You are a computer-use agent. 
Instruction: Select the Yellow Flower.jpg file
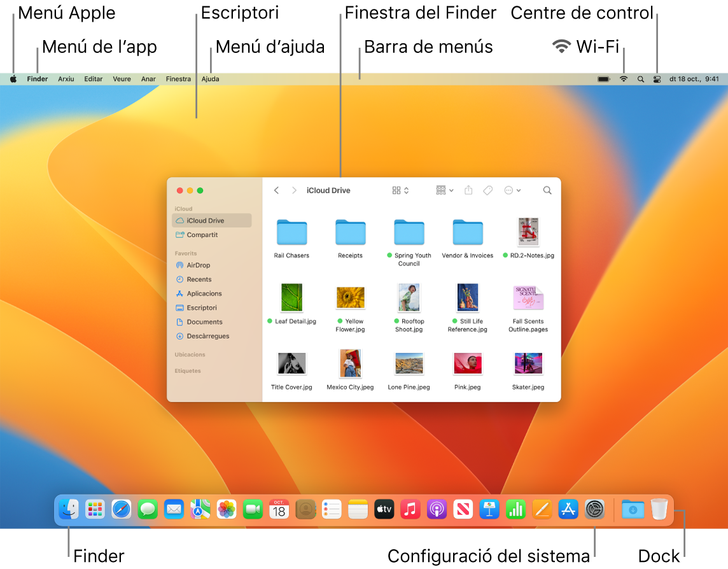tap(350, 308)
